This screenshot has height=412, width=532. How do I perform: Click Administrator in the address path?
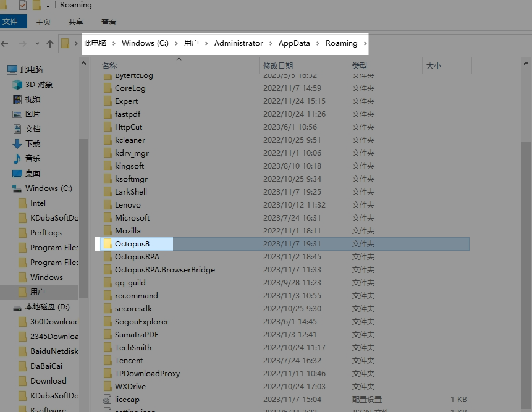coord(239,43)
